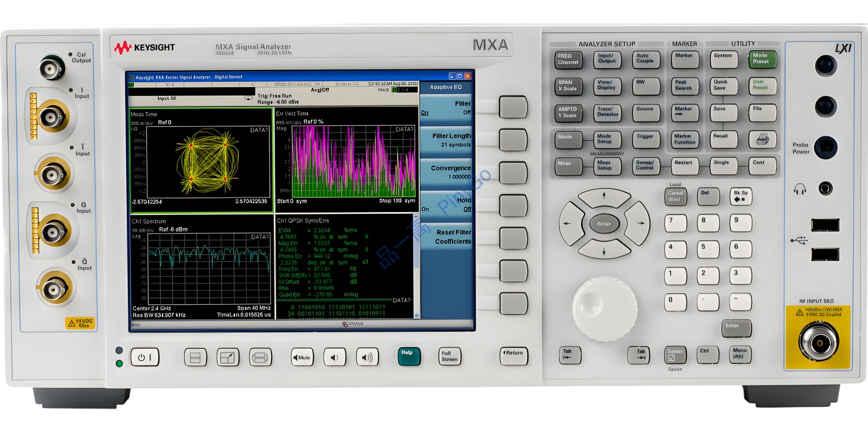Tap the Tab backward key
Viewport: 868px width, 434px height.
(x=570, y=355)
